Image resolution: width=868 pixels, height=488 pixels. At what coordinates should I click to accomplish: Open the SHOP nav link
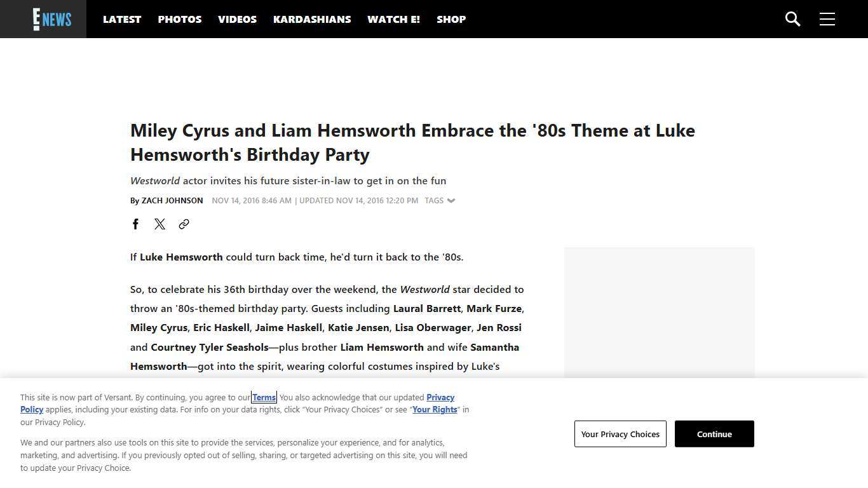coord(451,19)
